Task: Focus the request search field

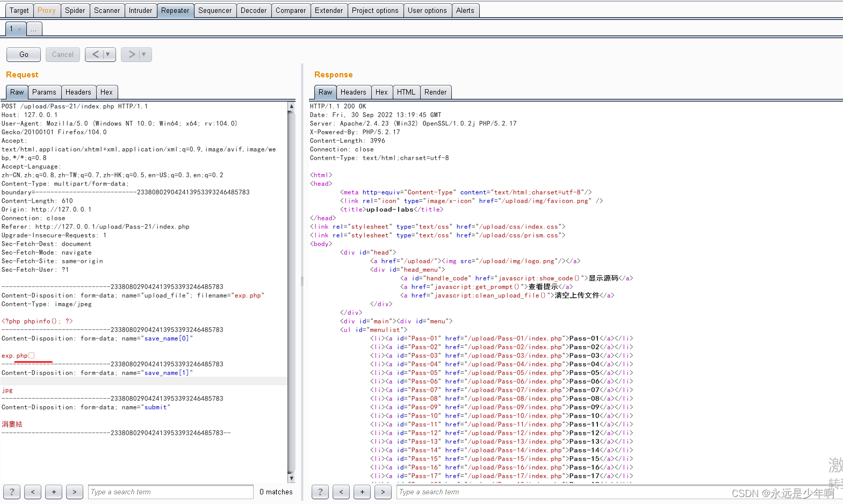Action: click(171, 492)
